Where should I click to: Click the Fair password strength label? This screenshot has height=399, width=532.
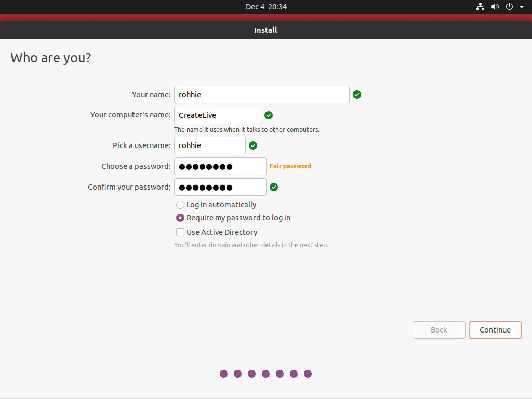pos(290,166)
